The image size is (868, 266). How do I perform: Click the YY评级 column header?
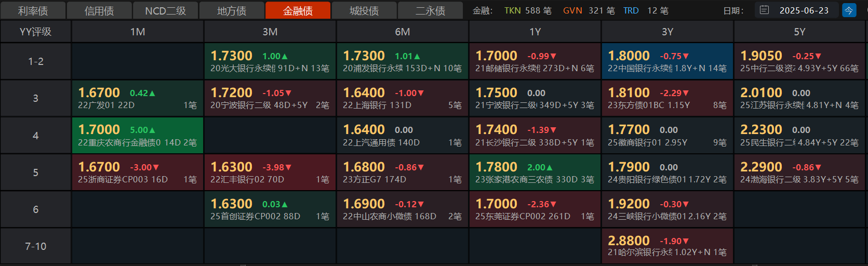click(x=35, y=32)
